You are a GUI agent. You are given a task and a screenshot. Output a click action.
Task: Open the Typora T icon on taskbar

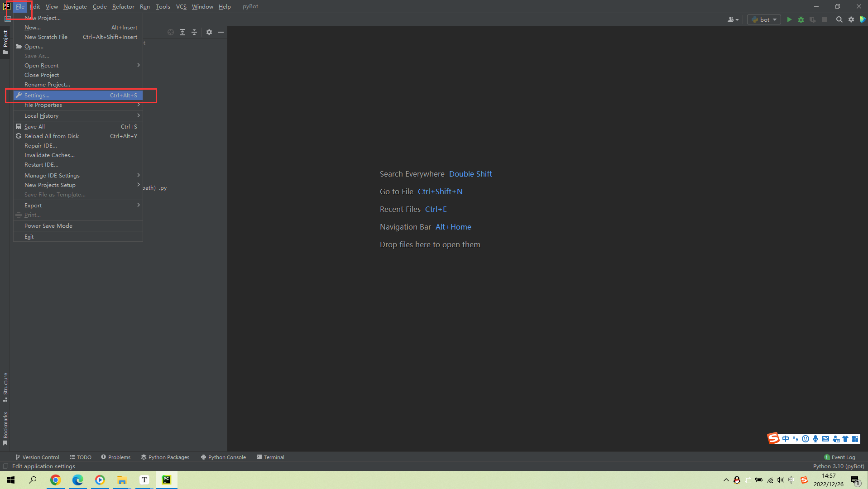(144, 480)
